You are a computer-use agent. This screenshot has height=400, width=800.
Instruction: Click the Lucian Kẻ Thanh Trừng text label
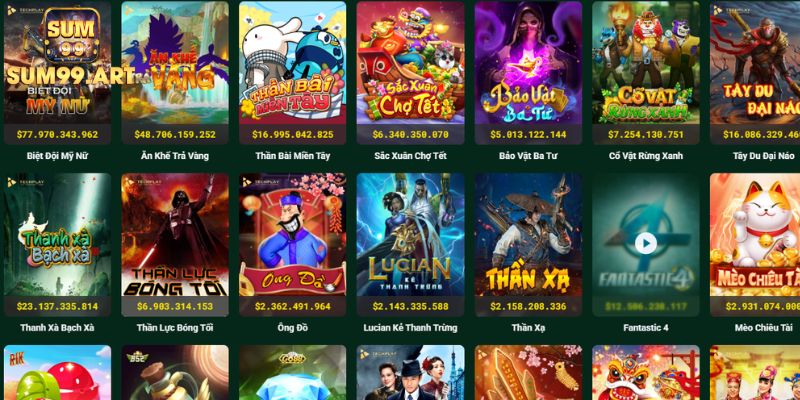tap(410, 328)
